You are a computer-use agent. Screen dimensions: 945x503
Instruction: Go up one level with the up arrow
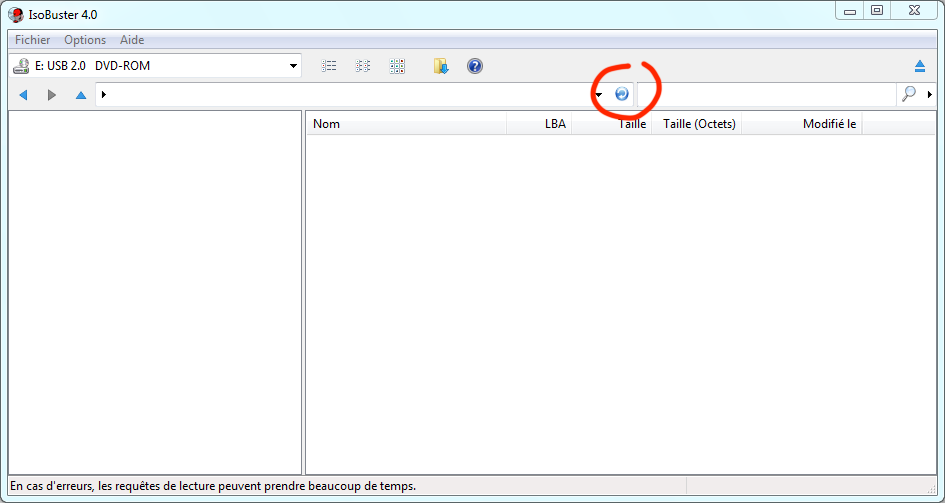pyautogui.click(x=81, y=95)
